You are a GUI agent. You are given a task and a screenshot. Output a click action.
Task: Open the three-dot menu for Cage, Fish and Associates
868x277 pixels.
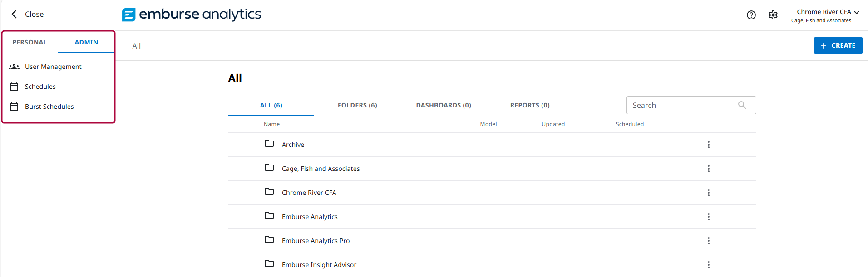click(708, 169)
